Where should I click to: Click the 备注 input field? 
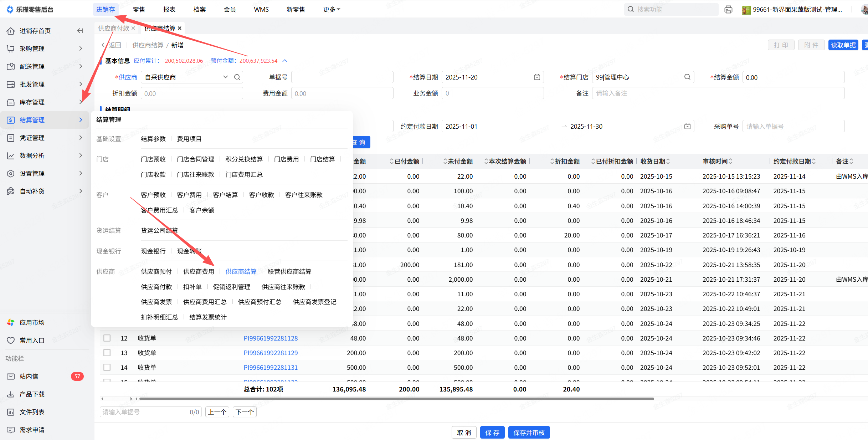(x=718, y=93)
